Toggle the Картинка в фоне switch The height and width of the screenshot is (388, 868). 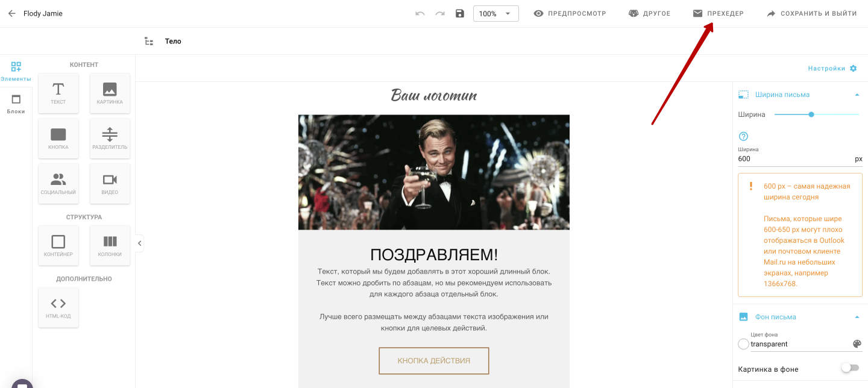click(x=850, y=368)
